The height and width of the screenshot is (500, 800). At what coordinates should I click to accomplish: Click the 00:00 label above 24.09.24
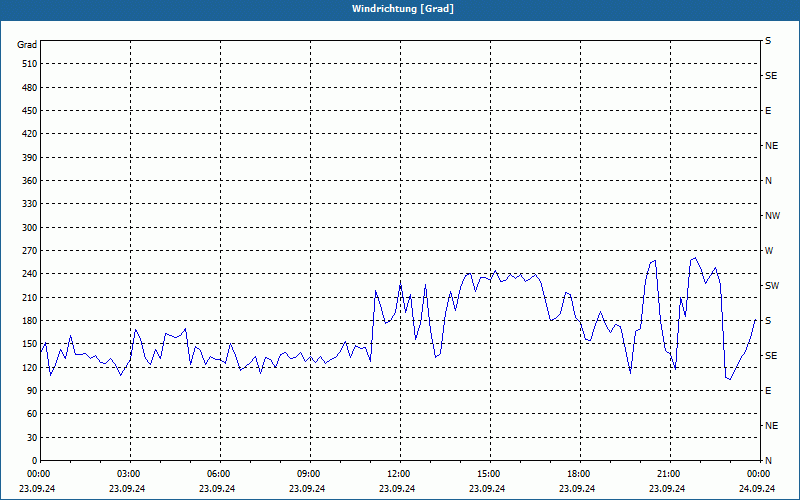757,474
